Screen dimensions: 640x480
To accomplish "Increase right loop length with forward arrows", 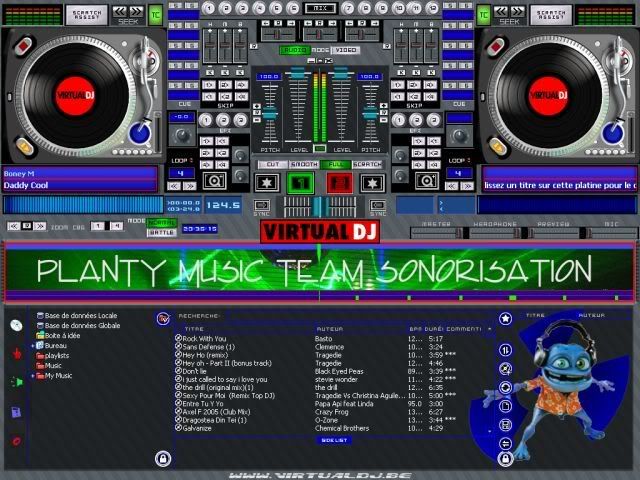I will [x=467, y=187].
